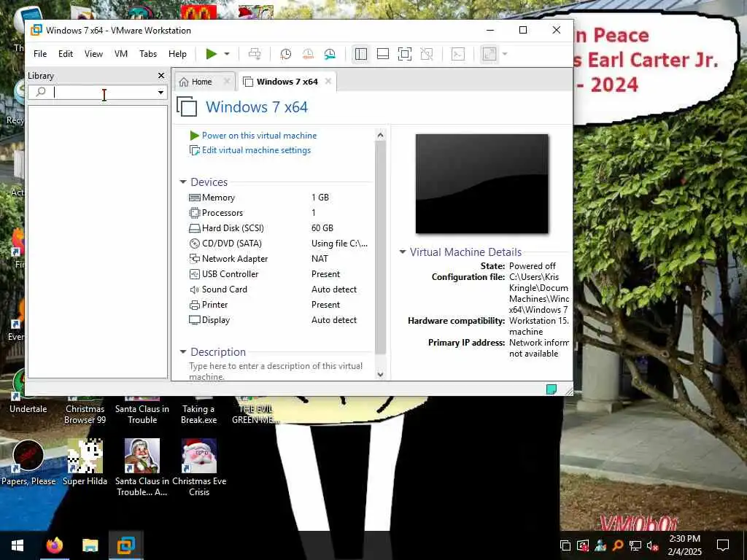Open the Windows Start menu
Viewport: 747px width, 560px height.
18,545
